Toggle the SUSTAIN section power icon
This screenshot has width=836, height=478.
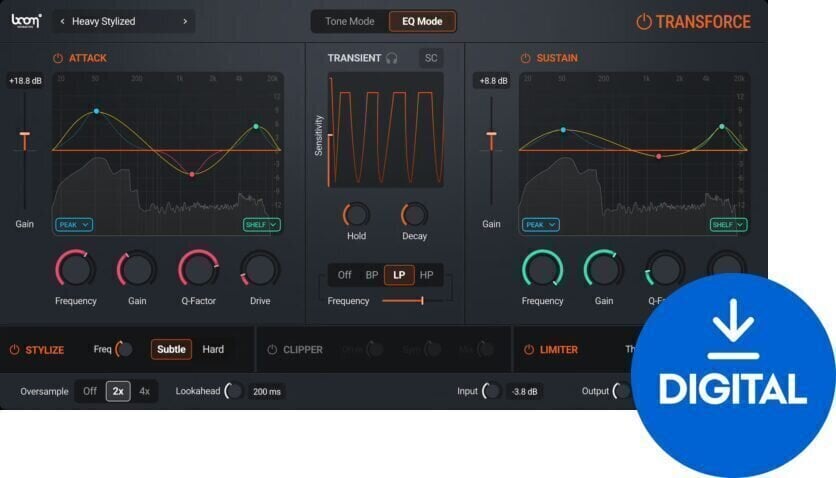pyautogui.click(x=525, y=58)
